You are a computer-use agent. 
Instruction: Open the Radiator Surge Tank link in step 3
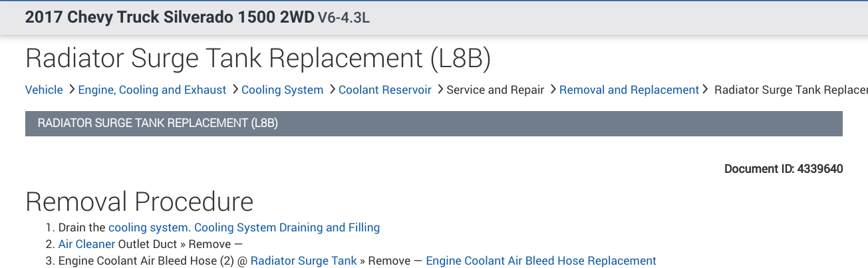[x=303, y=261]
